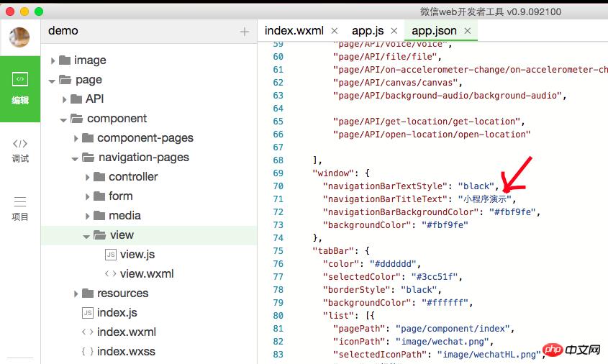608x364 pixels.
Task: Select index.wxss file in the tree
Action: point(126,352)
